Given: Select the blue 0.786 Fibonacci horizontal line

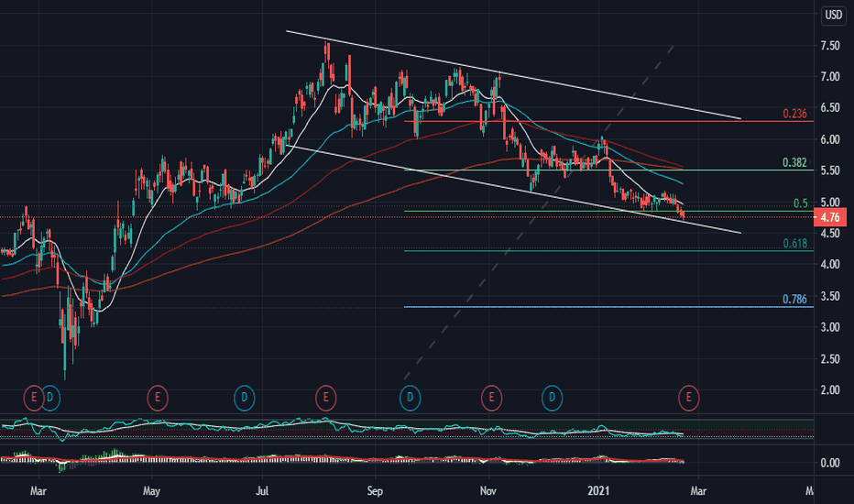Looking at the screenshot, I should coord(608,307).
